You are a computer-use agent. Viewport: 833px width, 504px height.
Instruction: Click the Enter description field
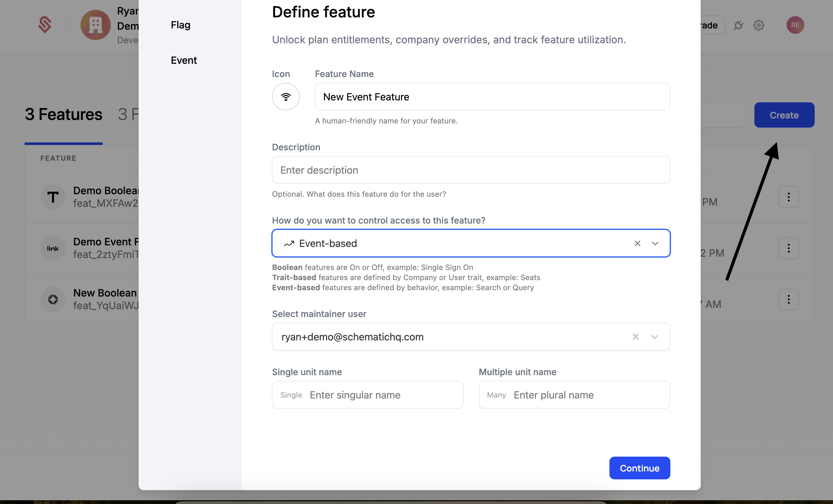[470, 170]
